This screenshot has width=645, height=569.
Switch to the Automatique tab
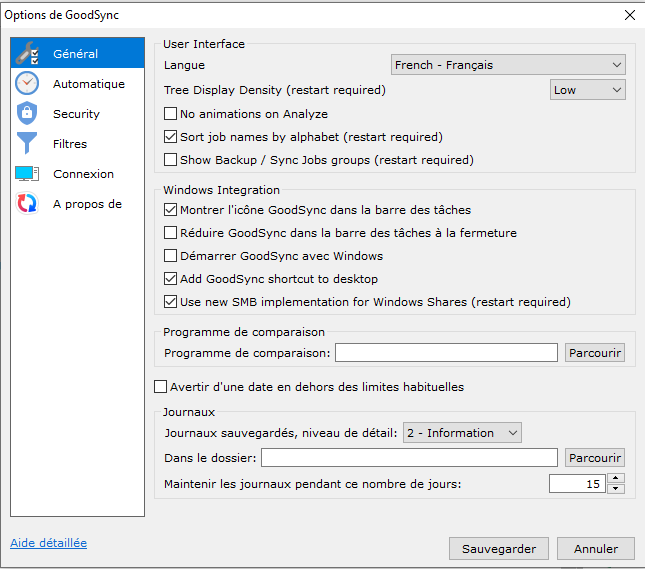tap(77, 84)
